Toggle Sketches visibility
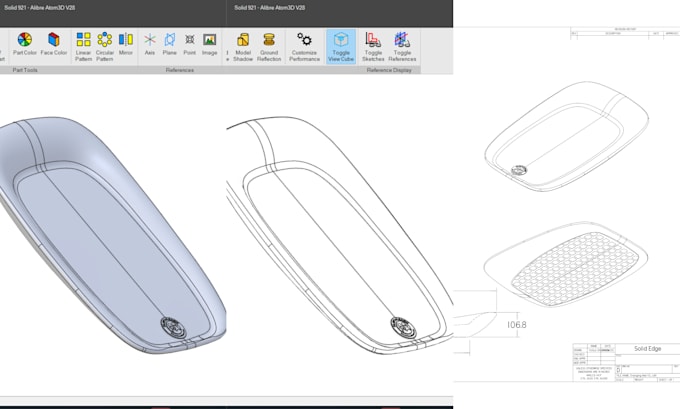The height and width of the screenshot is (409, 680). click(373, 46)
